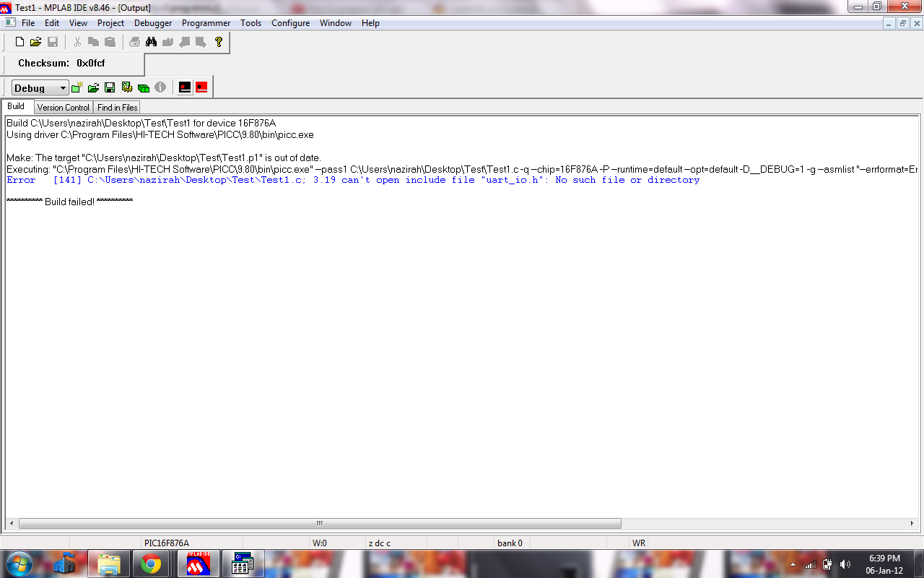
Task: Click the Checksum 0x0fcf readout
Action: click(61, 64)
